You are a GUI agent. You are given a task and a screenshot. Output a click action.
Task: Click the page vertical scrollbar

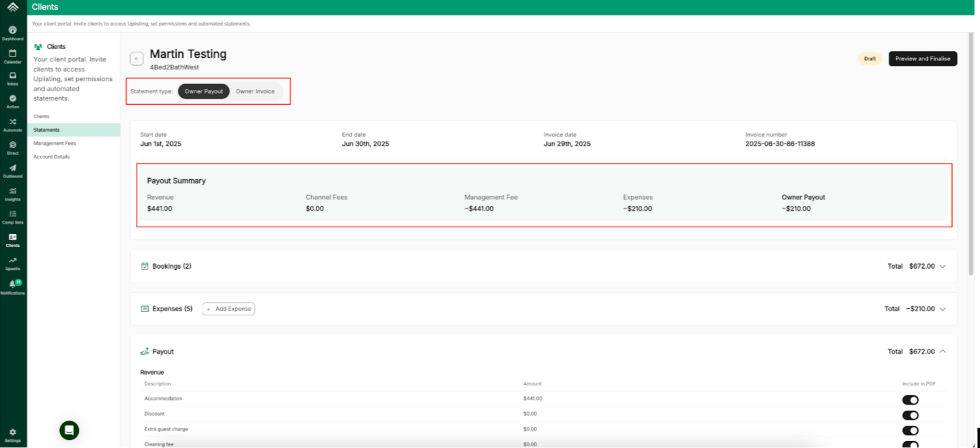[x=971, y=153]
